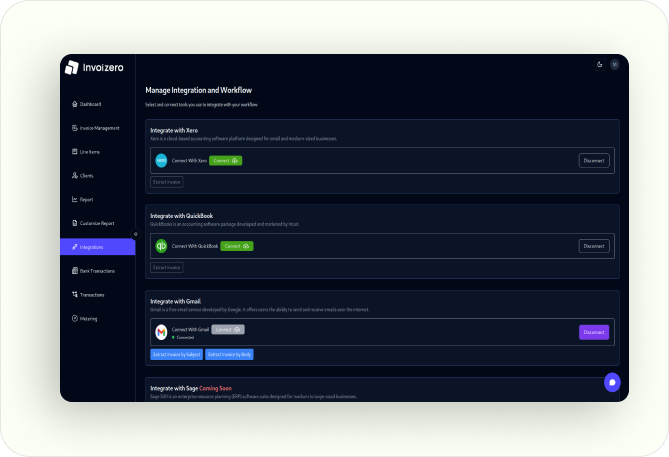The width and height of the screenshot is (669, 457).
Task: Click Manage Integration and Workflow heading
Action: (198, 90)
